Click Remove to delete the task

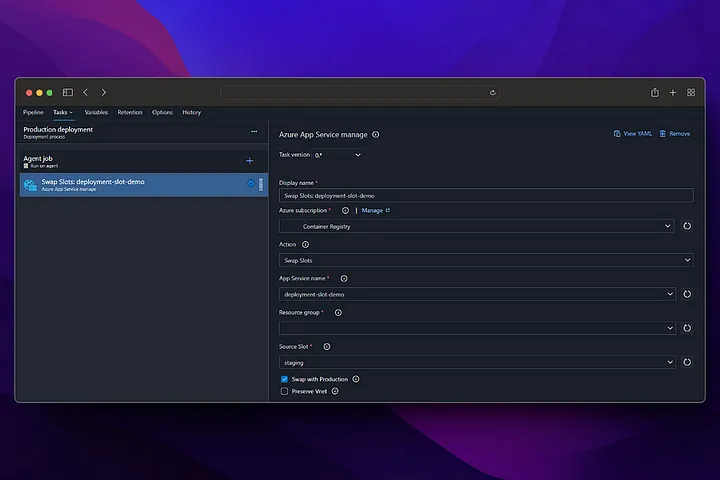point(675,134)
